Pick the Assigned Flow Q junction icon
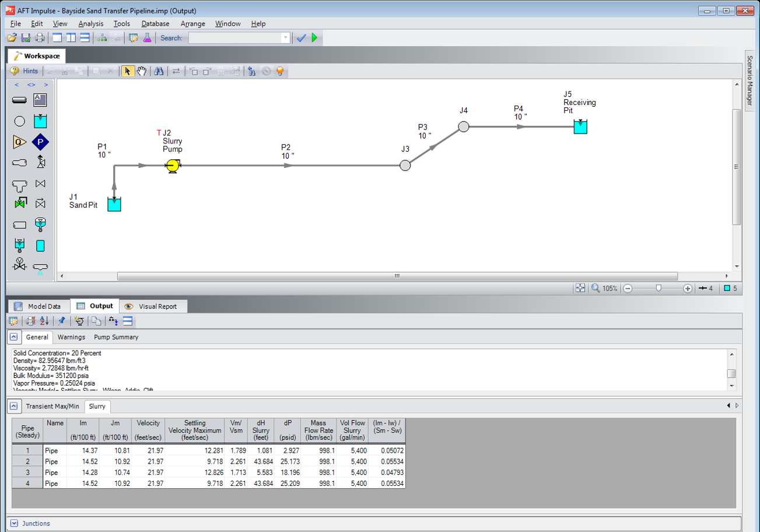Screen dimensions: 760x532 coord(19,142)
